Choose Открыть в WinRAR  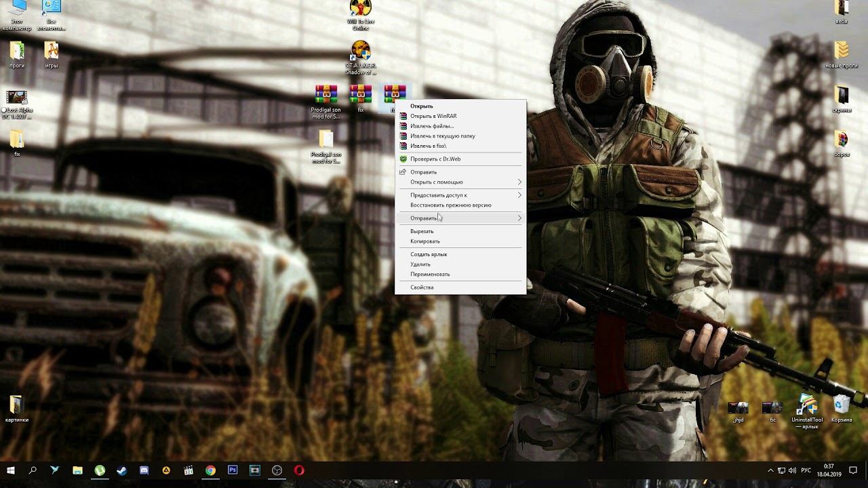tap(460, 116)
